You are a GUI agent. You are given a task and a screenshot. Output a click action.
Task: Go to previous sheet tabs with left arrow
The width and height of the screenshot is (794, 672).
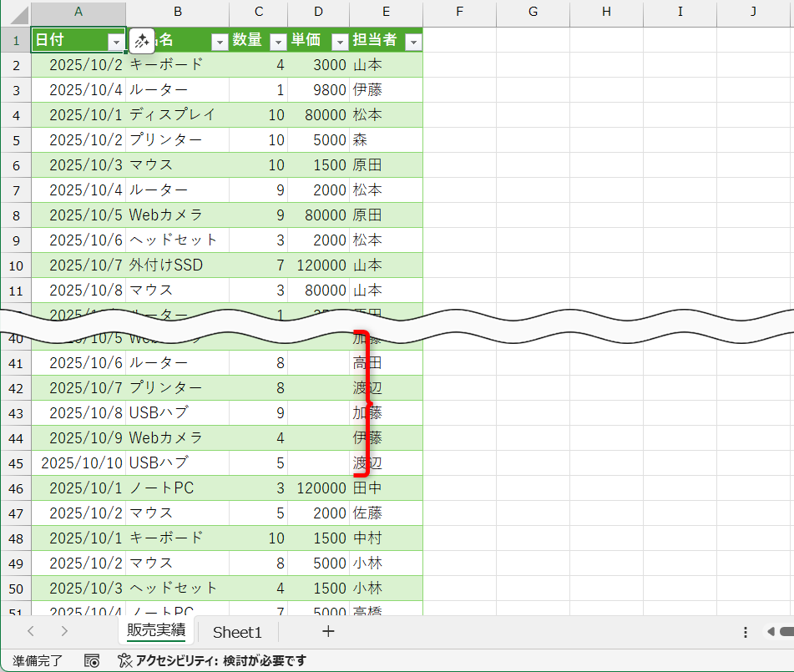[x=31, y=631]
